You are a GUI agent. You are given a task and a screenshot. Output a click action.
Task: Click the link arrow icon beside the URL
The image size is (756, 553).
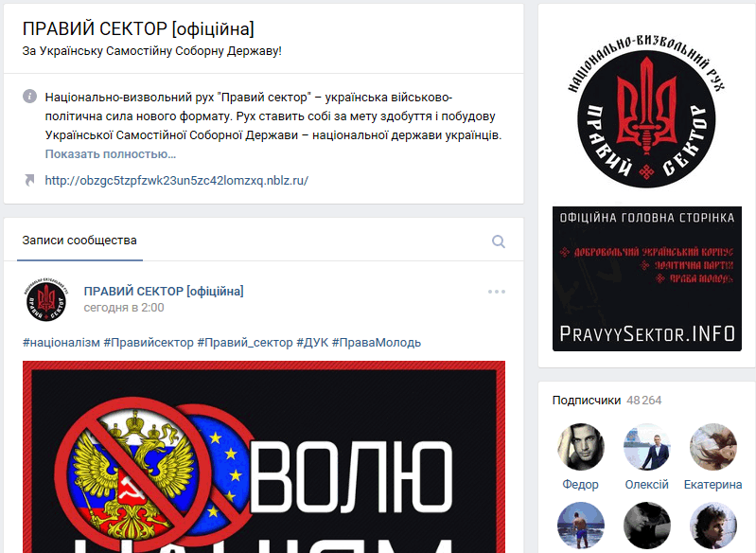point(30,181)
